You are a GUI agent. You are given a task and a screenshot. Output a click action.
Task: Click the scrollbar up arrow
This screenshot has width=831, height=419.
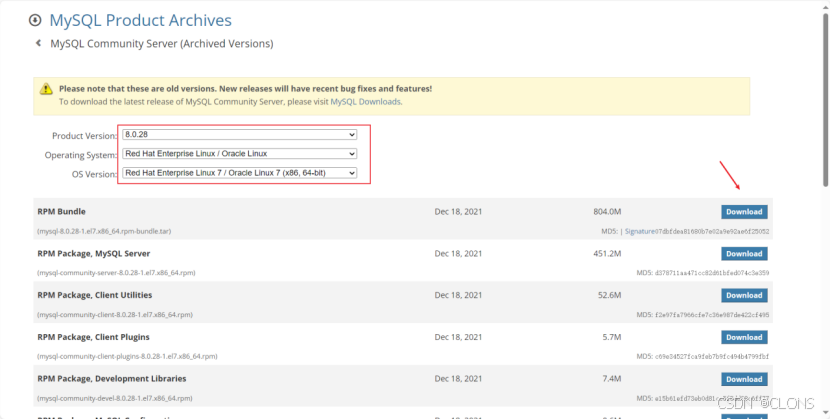826,5
